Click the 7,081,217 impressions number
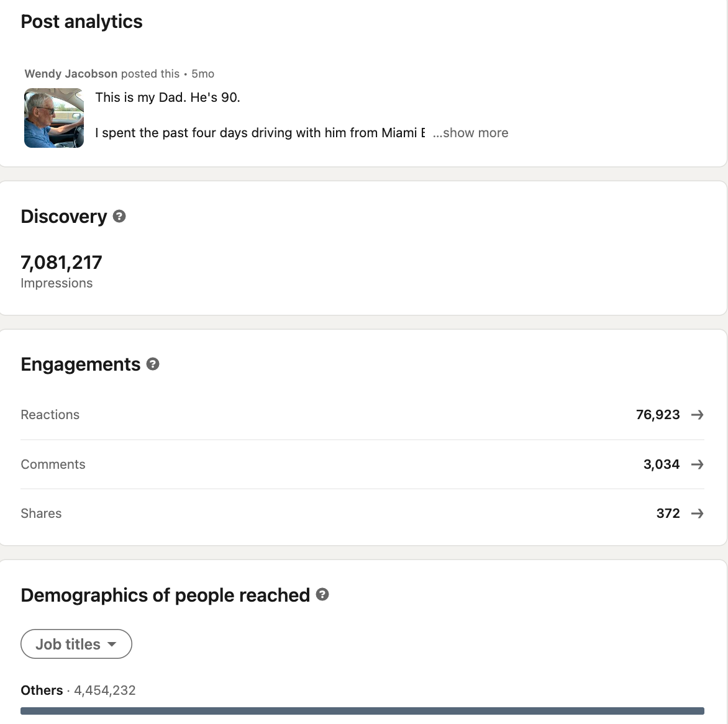 point(61,263)
